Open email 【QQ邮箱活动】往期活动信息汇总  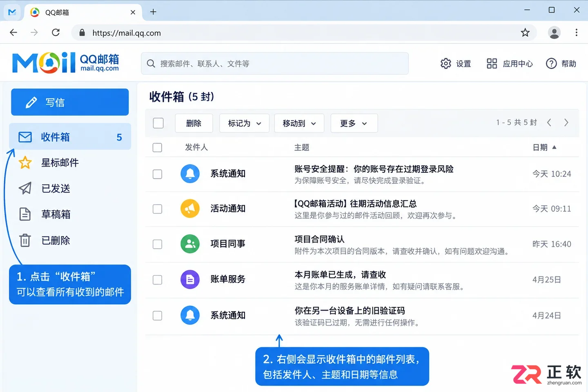point(355,204)
